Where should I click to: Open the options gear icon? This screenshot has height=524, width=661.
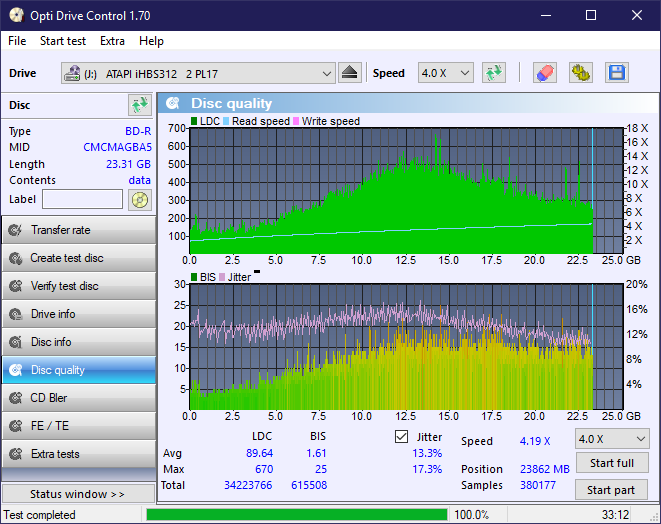pyautogui.click(x=580, y=73)
